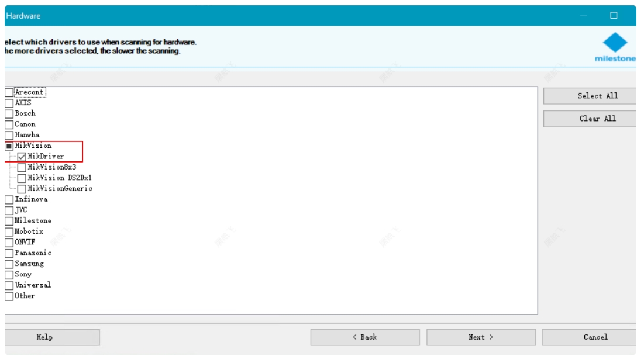Viewport: 644px width, 363px height.
Task: Click the Bosch label text
Action: (25, 113)
